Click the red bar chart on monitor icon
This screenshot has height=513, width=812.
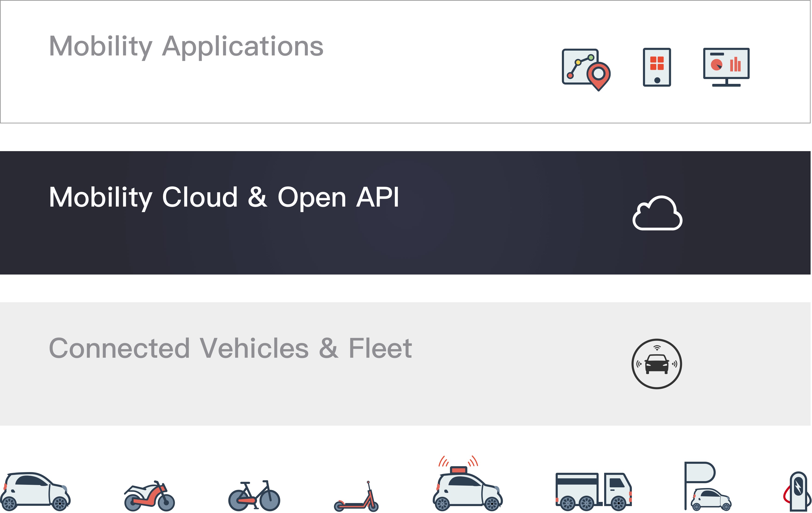(735, 64)
